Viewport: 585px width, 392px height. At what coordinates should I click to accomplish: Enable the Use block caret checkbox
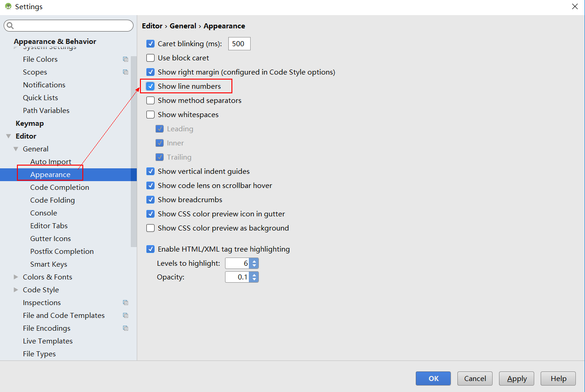click(x=150, y=58)
